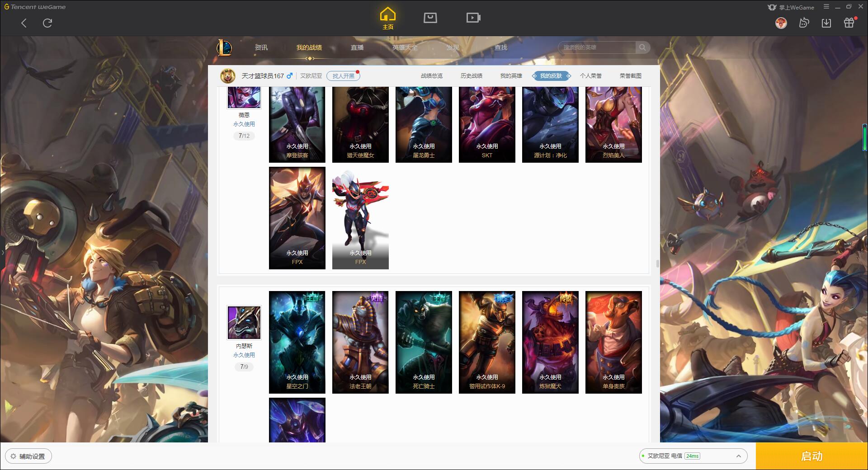Image resolution: width=868 pixels, height=470 pixels.
Task: Switch to the 我的战绩 tab
Action: tap(309, 47)
